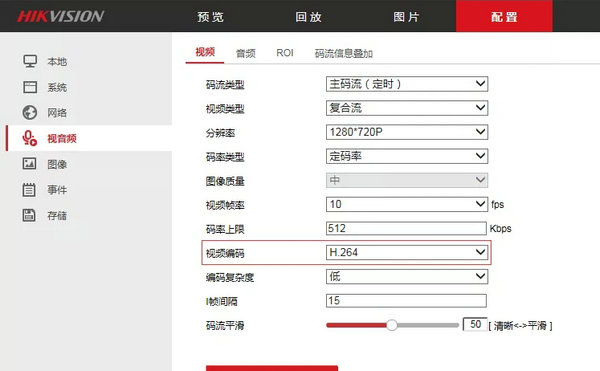This screenshot has height=371, width=600.
Task: Select 存储 in the sidebar
Action: (x=57, y=215)
